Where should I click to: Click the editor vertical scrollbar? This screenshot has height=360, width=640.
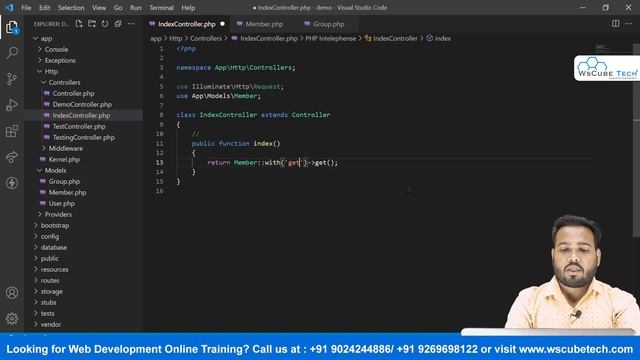coord(636,139)
